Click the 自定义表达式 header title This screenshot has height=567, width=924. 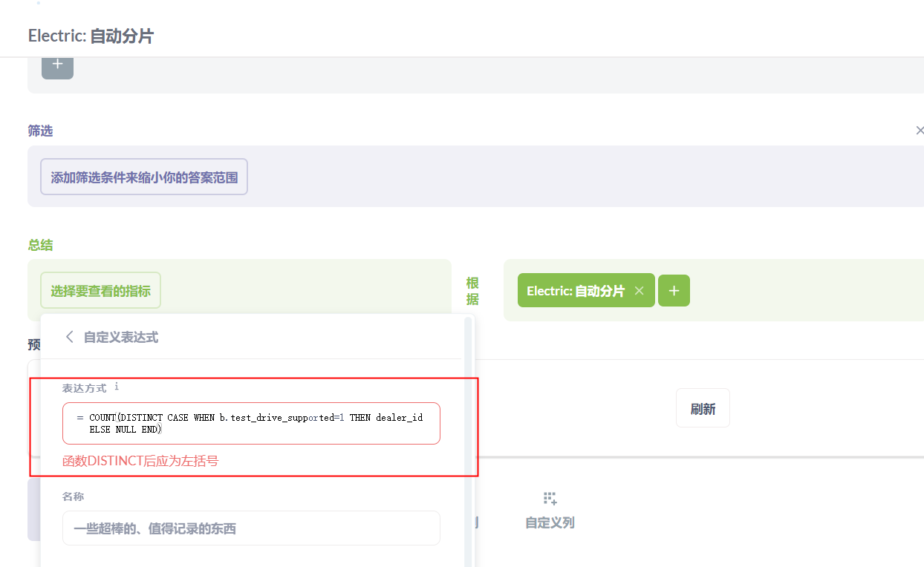121,337
